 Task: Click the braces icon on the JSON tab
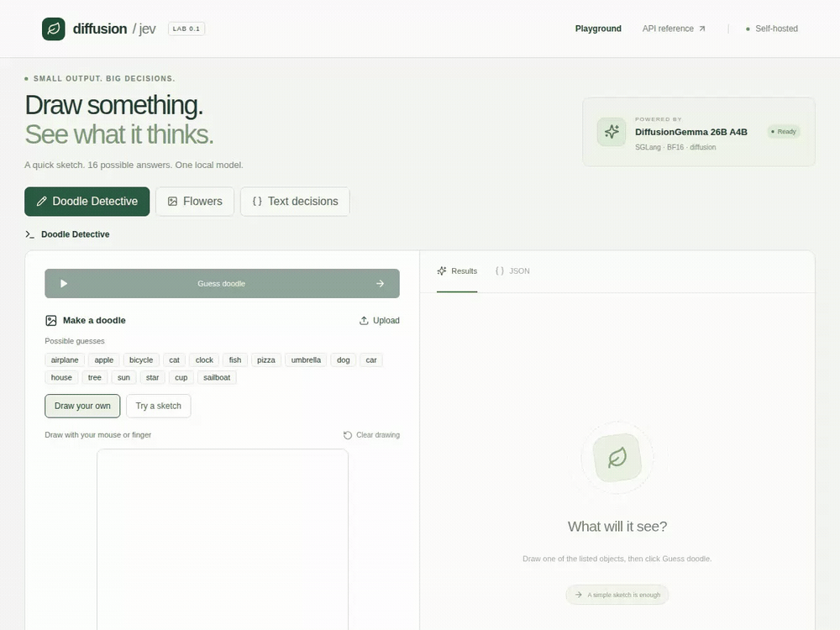pos(500,271)
